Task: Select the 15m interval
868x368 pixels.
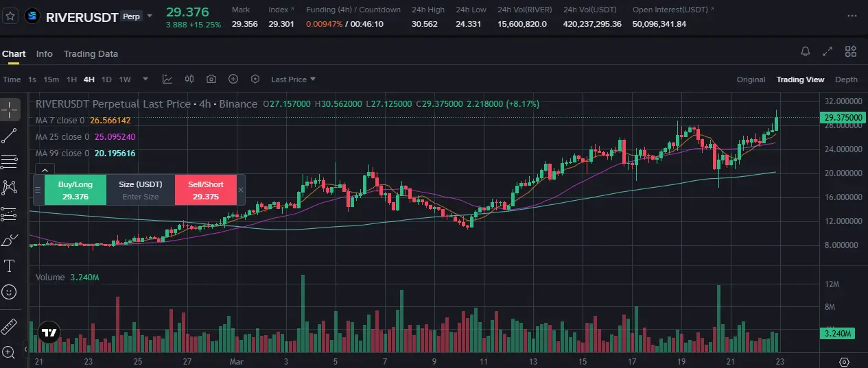Action: pos(51,79)
